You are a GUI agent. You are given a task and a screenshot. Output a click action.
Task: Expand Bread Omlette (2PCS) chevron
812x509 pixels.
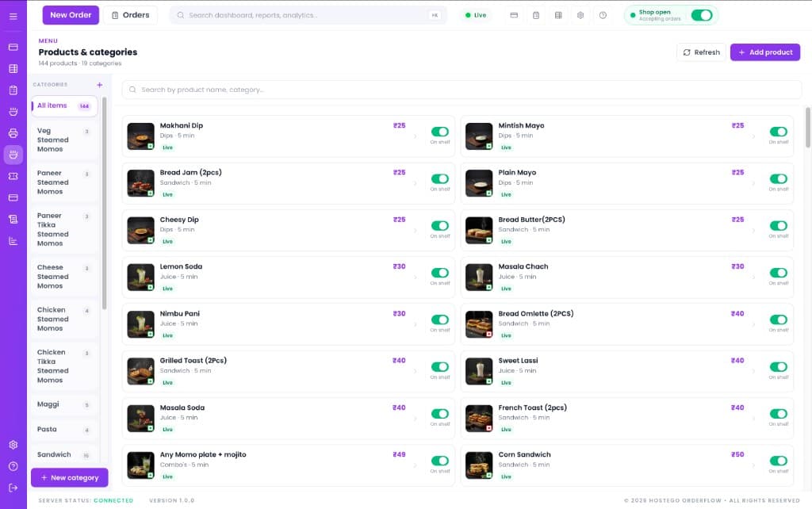click(753, 324)
